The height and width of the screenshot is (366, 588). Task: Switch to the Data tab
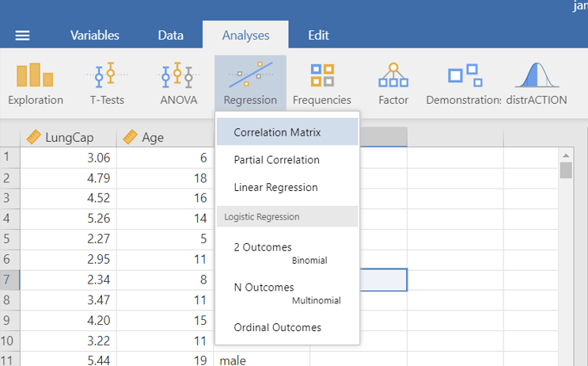pyautogui.click(x=170, y=36)
